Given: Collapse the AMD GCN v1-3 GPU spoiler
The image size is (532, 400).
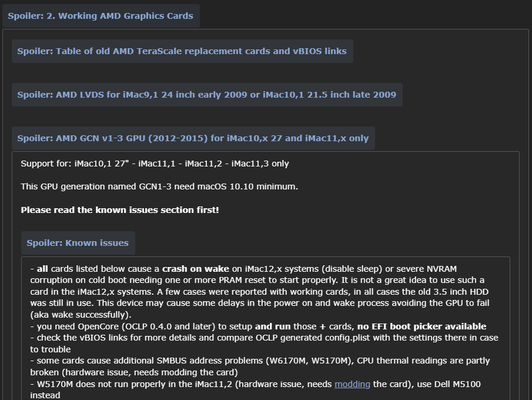Looking at the screenshot, I should pos(193,138).
